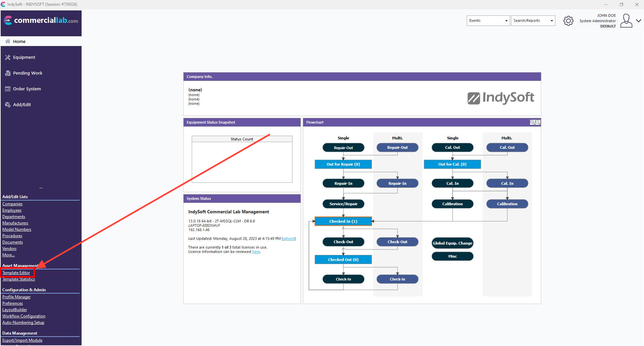This screenshot has height=346, width=644.
Task: Open settings via the gear icon
Action: click(568, 21)
